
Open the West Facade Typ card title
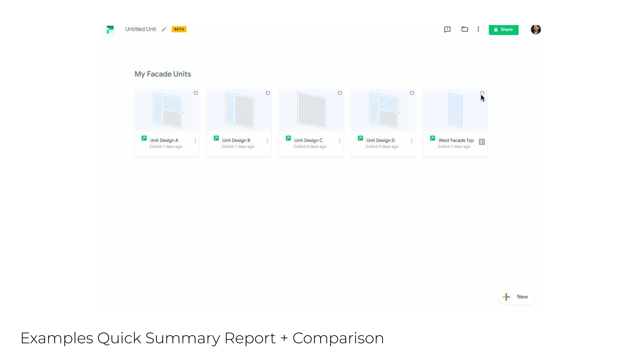[456, 140]
